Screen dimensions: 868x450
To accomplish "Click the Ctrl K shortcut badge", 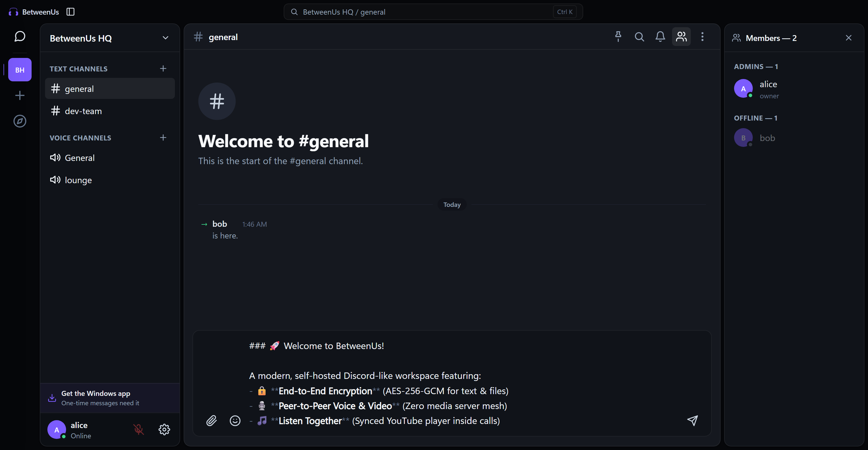I will (x=564, y=12).
